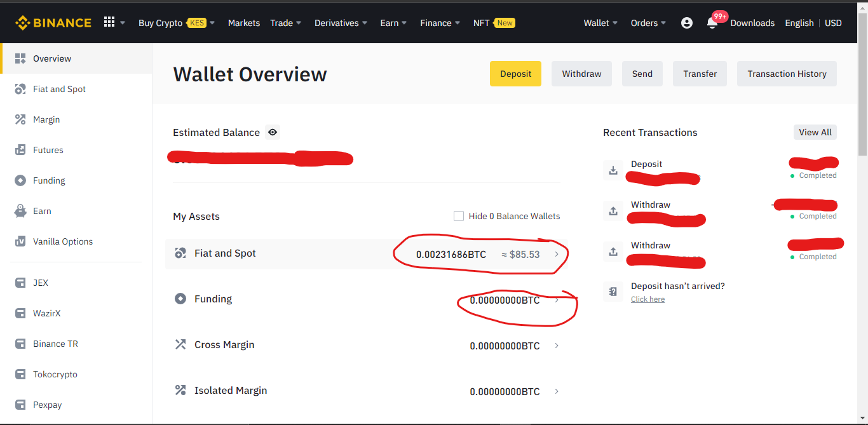Click the Fiat and Spot asset row icon
Screen dimensions: 868x425
point(180,253)
